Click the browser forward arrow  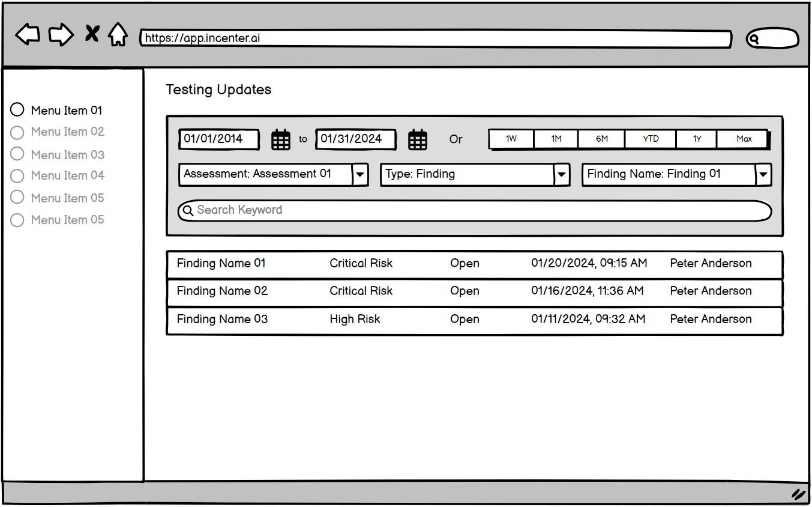(61, 34)
